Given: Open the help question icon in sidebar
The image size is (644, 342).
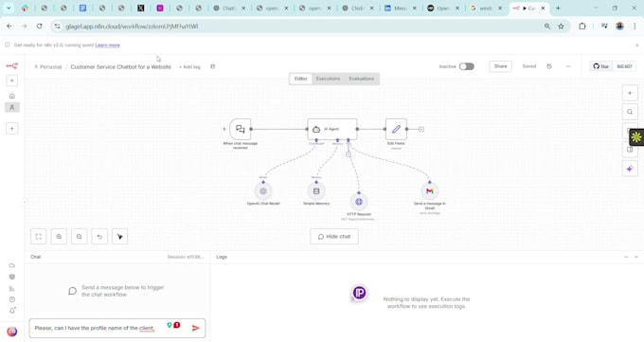Looking at the screenshot, I should click(12, 299).
